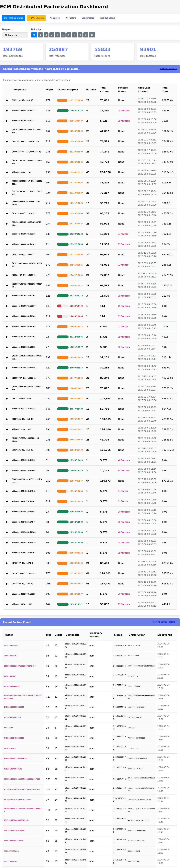Open the View All 55833 Factors link
This screenshot has height=868, width=180.
point(165,622)
